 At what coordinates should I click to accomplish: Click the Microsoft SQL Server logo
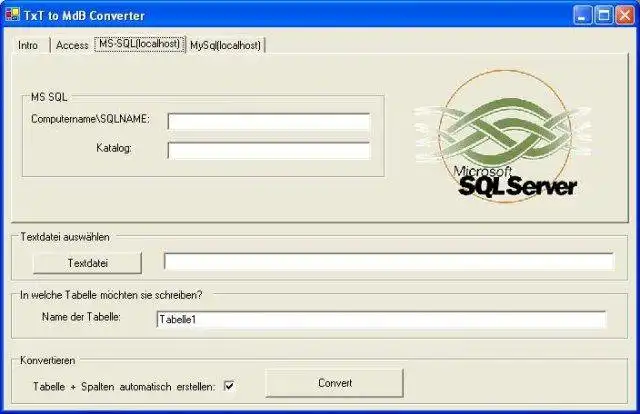tap(502, 136)
